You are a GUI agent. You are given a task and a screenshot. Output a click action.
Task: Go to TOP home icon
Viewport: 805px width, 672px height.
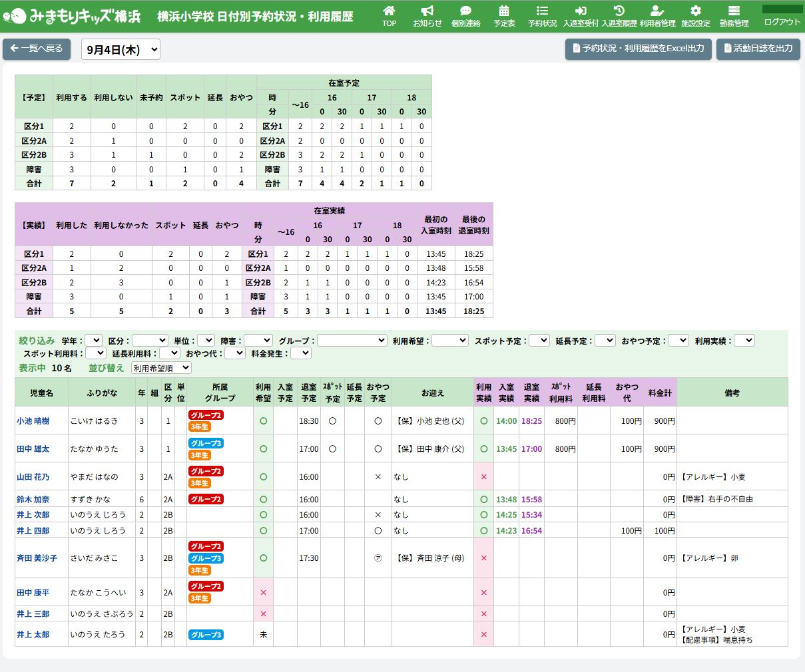point(389,11)
